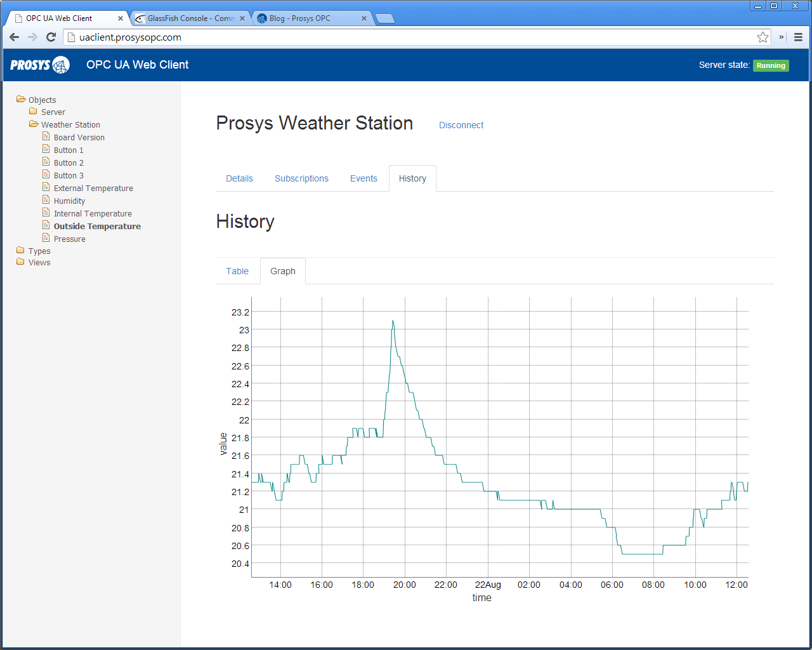Open the Details tab
This screenshot has height=650, width=812.
pos(239,178)
